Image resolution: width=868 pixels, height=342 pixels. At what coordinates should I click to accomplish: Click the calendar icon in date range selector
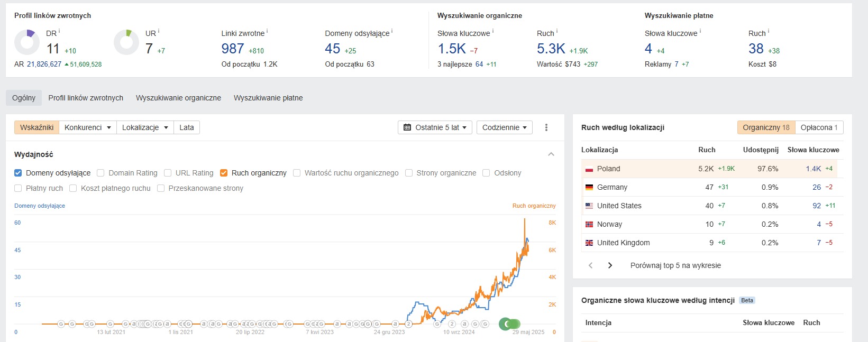407,127
